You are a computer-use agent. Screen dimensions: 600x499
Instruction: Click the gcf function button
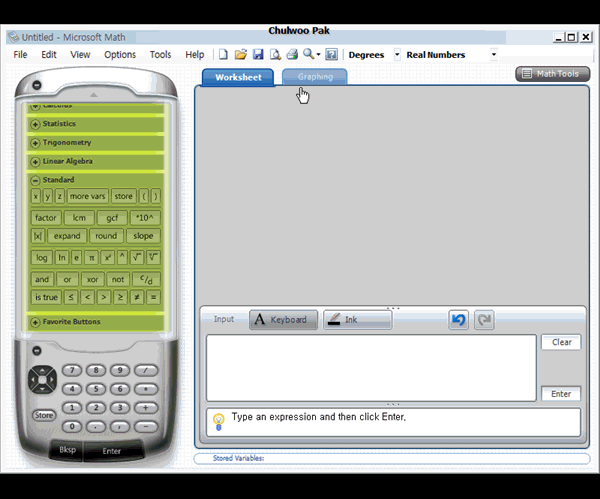pyautogui.click(x=112, y=218)
